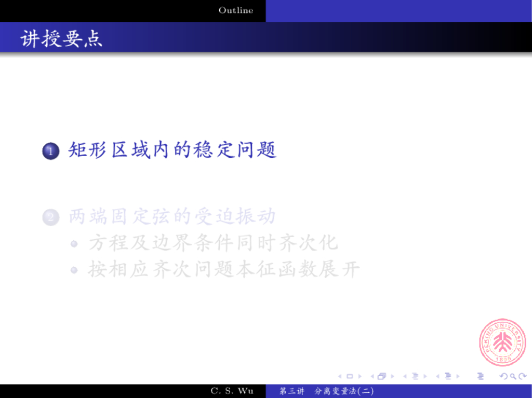Click the Peking University seal logo
532x398 pixels.
tap(502, 342)
